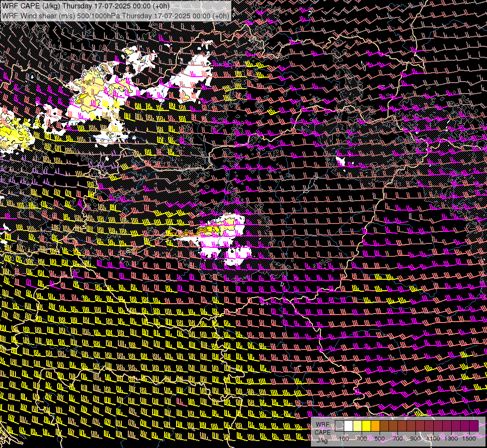487x448 pixels.
Task: Click the WRF CAPE title line
Action: click(86, 6)
